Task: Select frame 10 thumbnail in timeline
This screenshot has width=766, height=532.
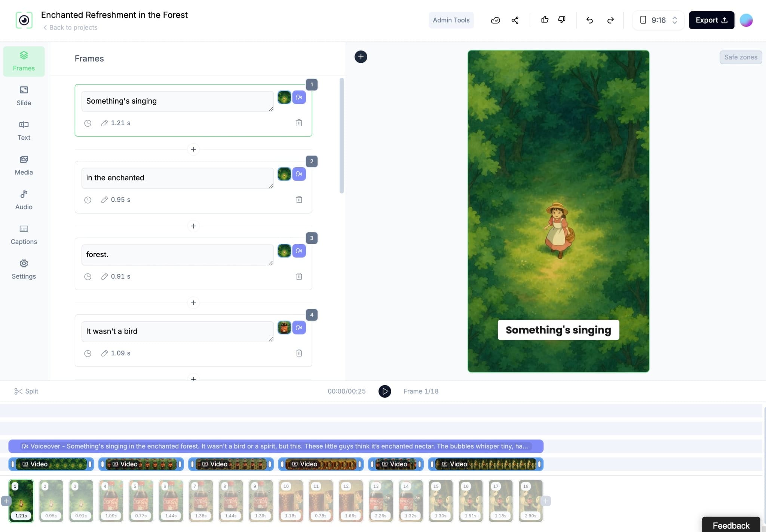Action: [291, 500]
